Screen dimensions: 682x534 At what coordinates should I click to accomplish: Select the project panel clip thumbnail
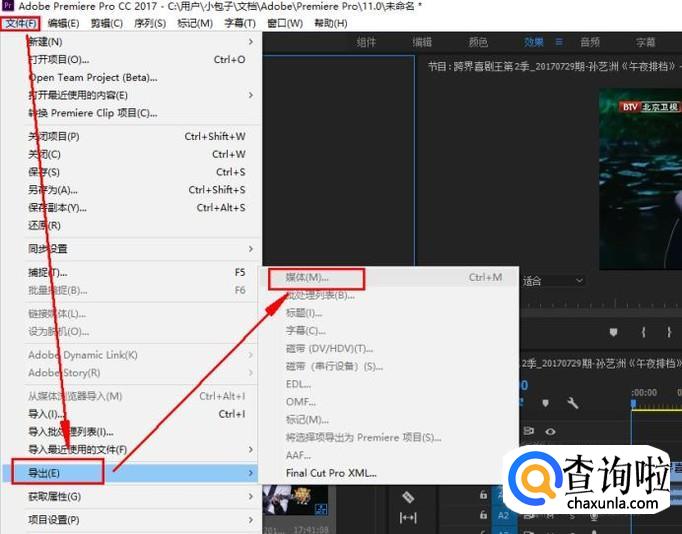(295, 501)
